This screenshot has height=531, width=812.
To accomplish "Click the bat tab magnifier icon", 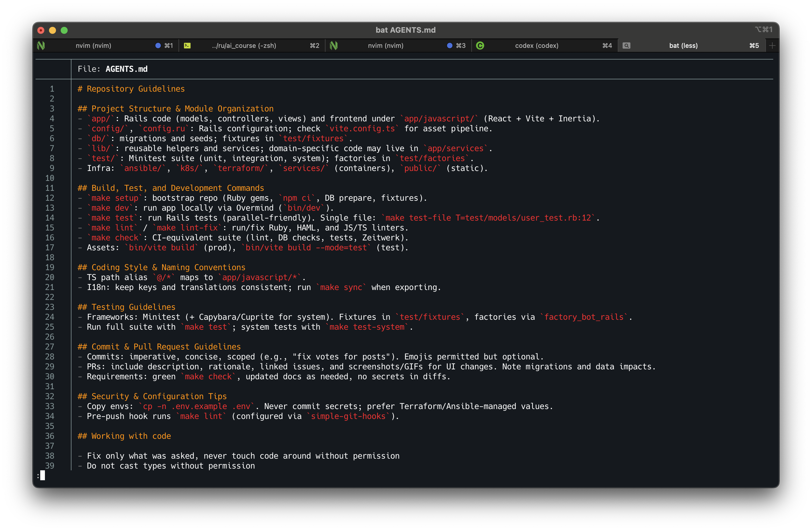I will 626,46.
